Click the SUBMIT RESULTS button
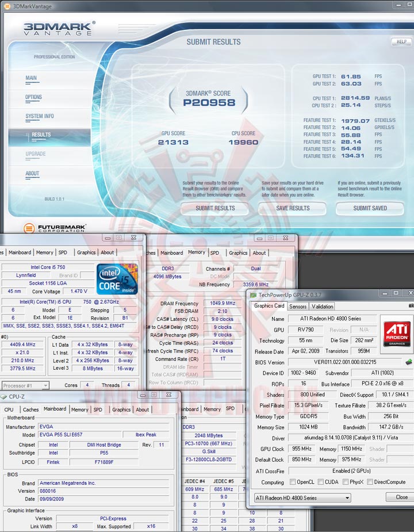The height and width of the screenshot is (532, 414). click(215, 208)
